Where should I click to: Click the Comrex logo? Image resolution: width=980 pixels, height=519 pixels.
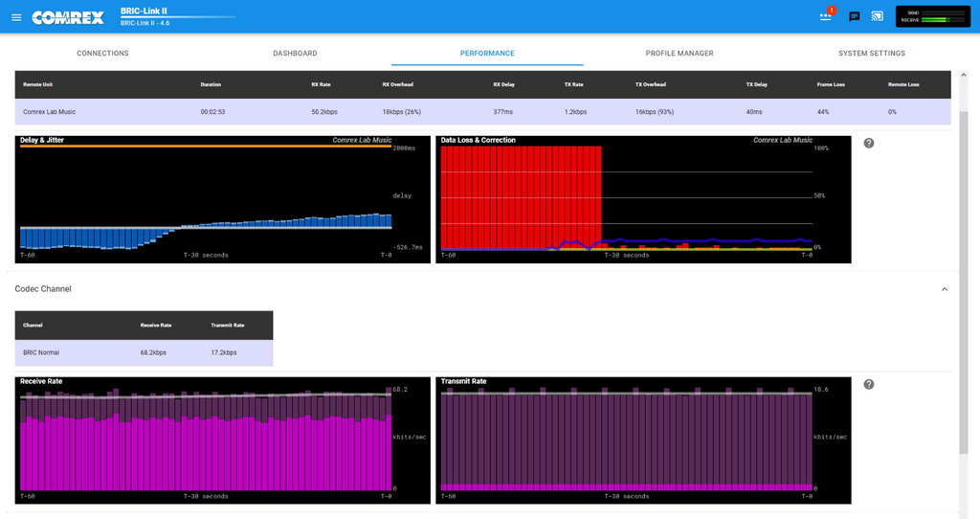pos(68,17)
